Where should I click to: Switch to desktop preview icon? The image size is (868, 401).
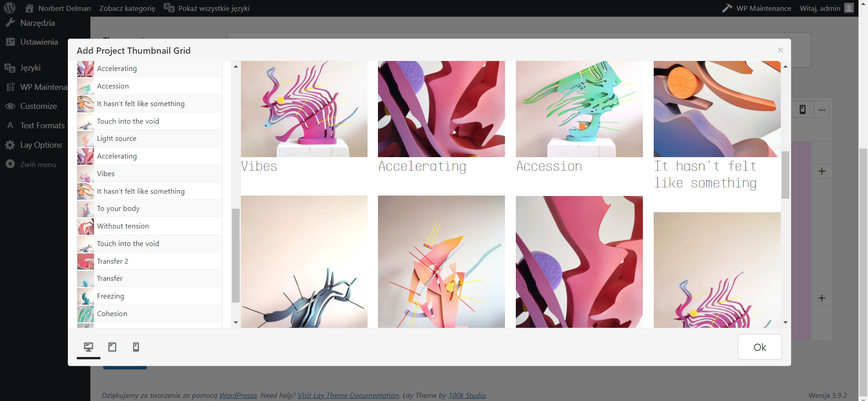click(x=89, y=347)
